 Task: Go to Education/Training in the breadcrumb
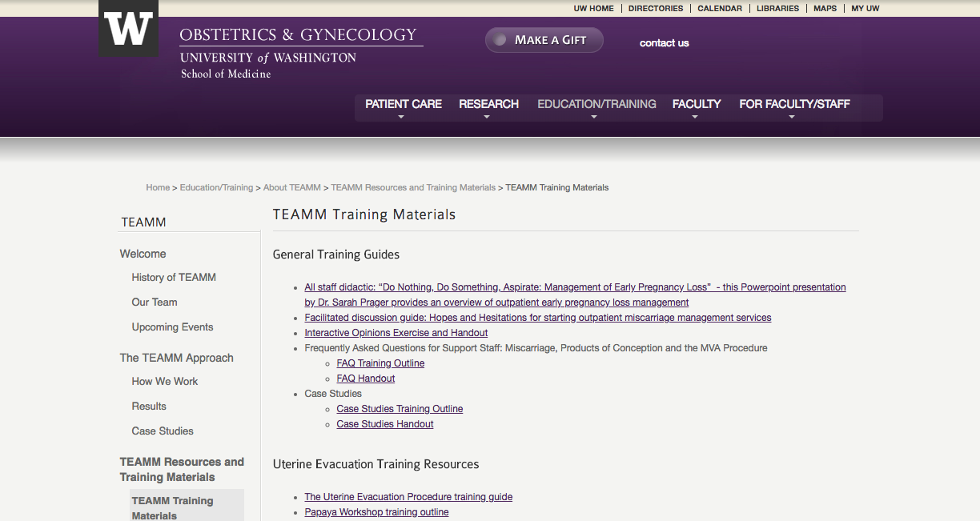click(x=216, y=187)
